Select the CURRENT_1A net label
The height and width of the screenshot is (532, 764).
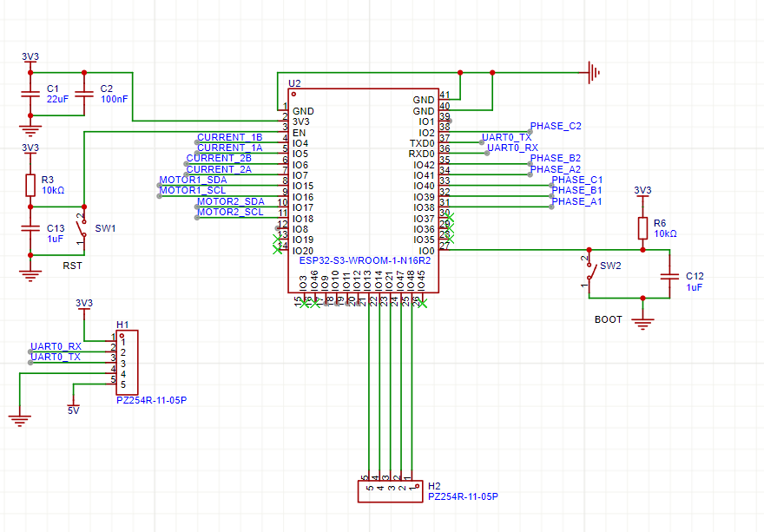tap(229, 148)
